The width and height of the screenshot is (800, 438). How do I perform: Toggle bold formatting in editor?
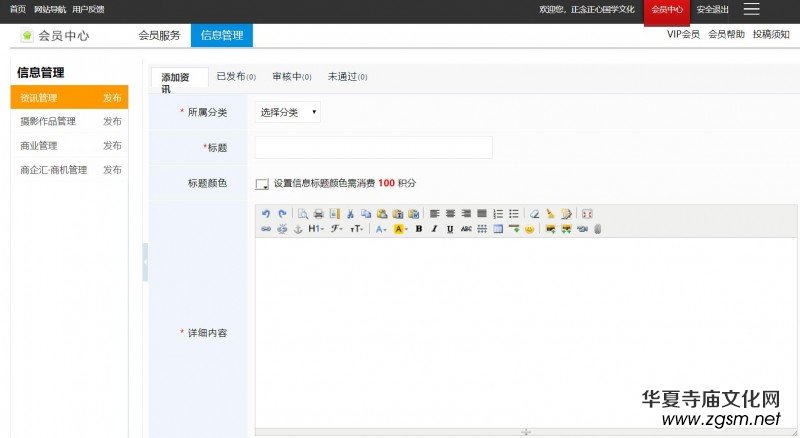coord(419,229)
